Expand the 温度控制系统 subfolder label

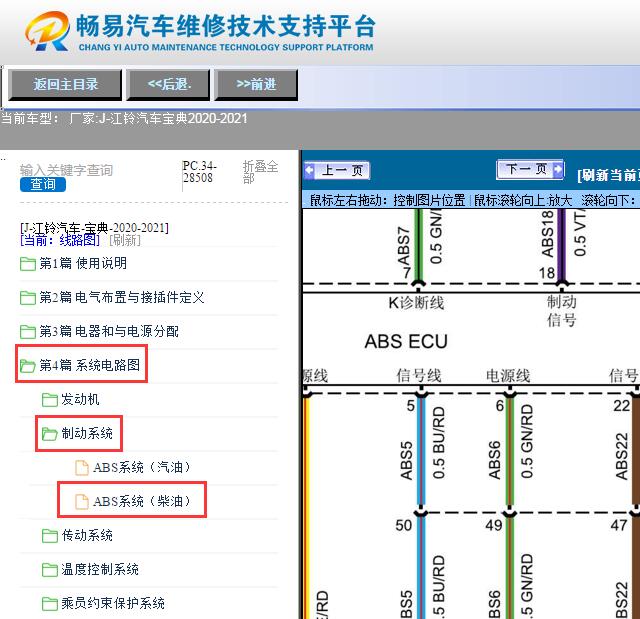[100, 569]
